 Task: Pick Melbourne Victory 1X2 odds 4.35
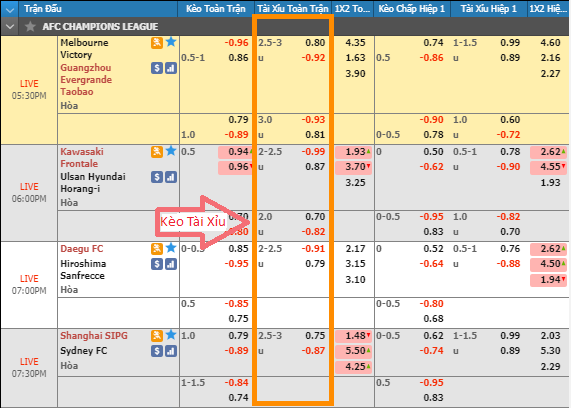tap(355, 43)
